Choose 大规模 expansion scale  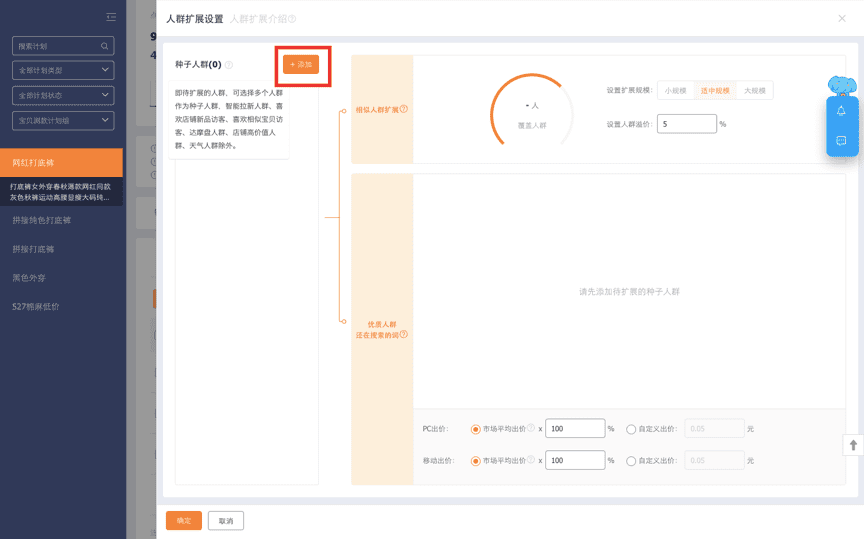pos(754,90)
